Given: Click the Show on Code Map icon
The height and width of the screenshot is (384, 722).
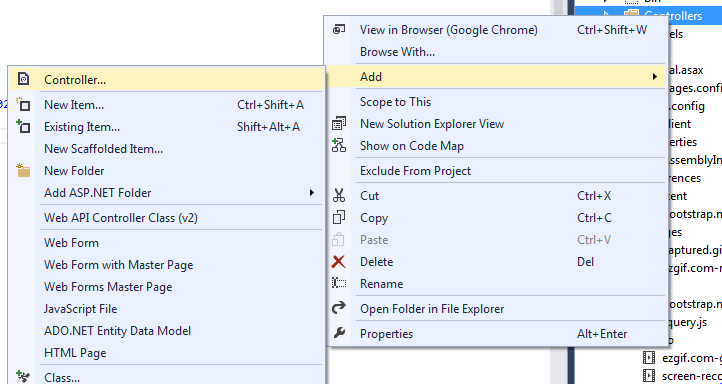Looking at the screenshot, I should (x=339, y=145).
